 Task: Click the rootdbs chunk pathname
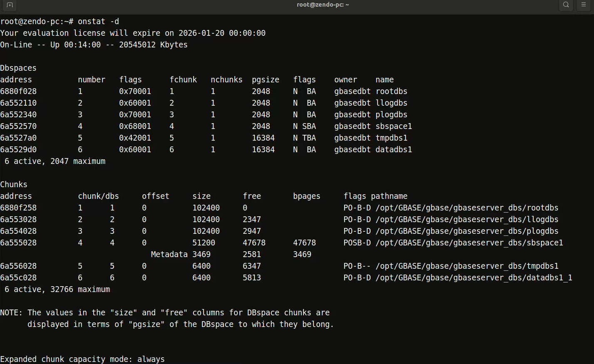pyautogui.click(x=467, y=208)
